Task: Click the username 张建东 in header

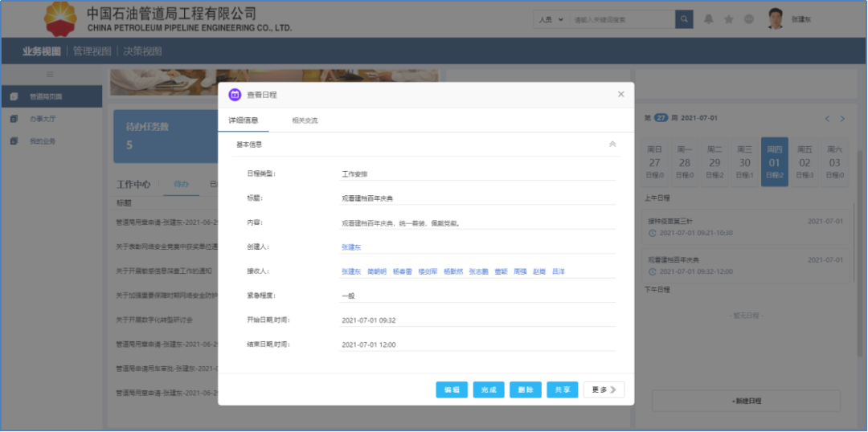Action: click(801, 19)
